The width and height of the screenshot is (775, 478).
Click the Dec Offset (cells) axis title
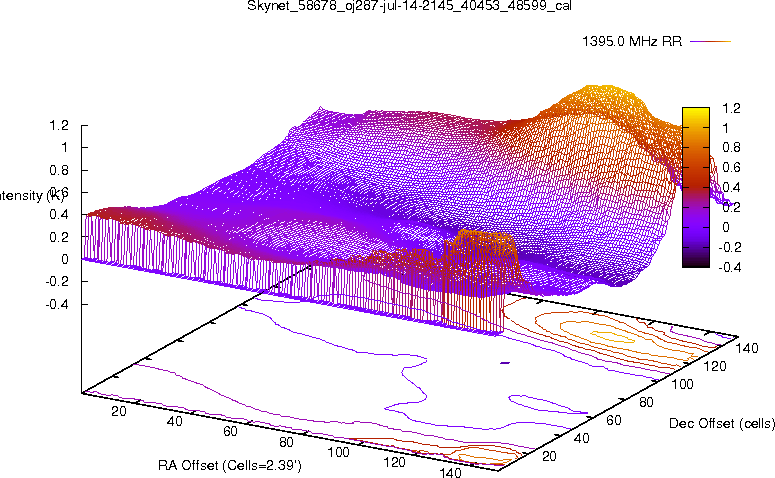click(722, 424)
